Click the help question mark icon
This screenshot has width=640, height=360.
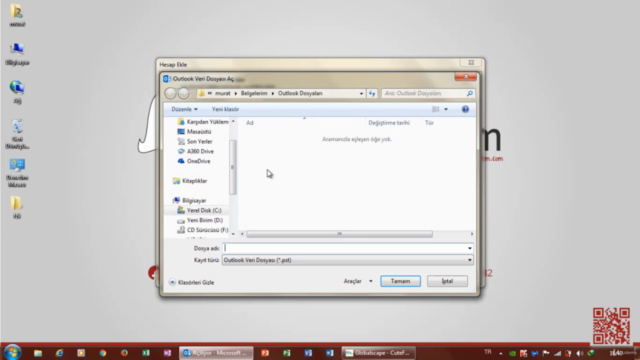coord(465,109)
